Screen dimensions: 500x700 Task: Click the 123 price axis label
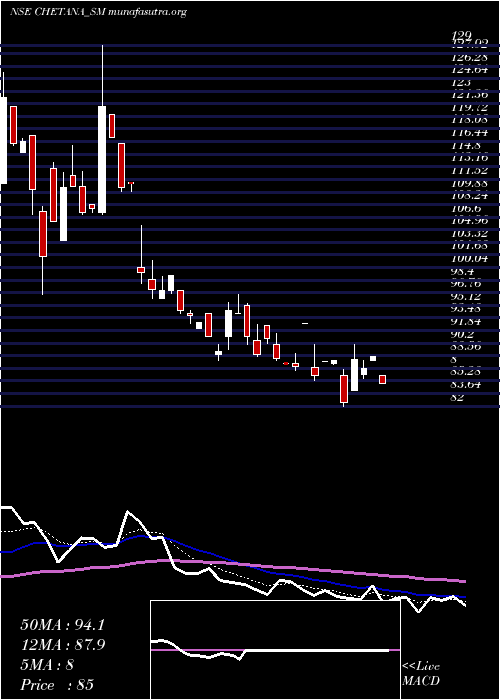click(461, 83)
